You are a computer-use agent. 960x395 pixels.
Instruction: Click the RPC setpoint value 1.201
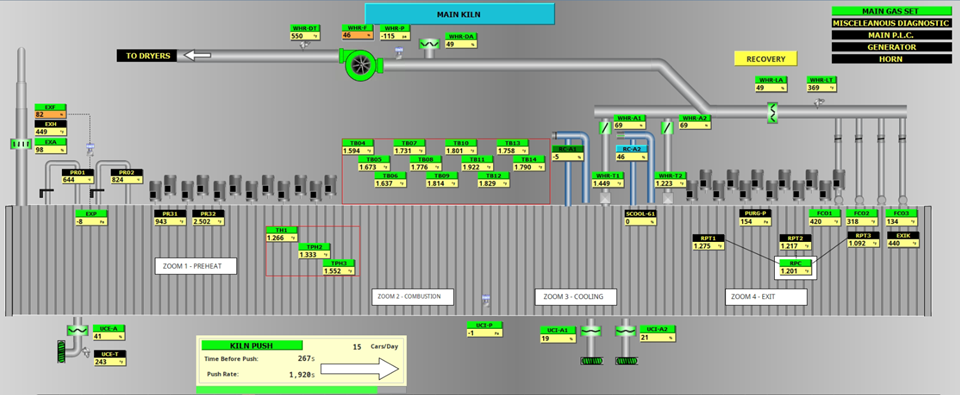pos(795,271)
